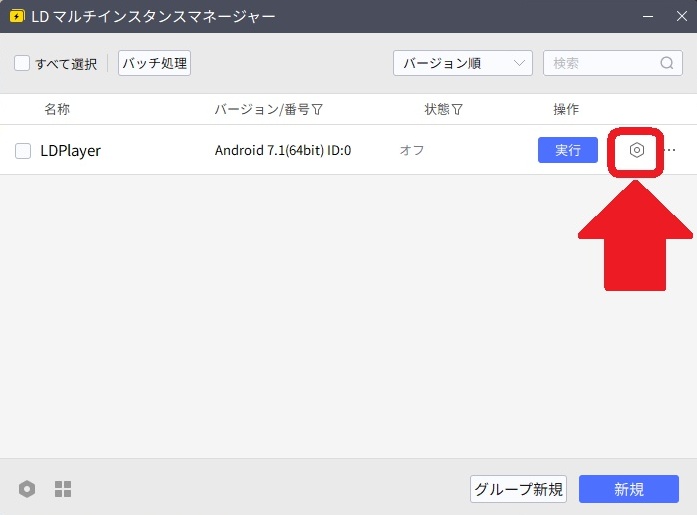Click the magnifier icon in search box
Screen dimensions: 697x515
(x=667, y=63)
